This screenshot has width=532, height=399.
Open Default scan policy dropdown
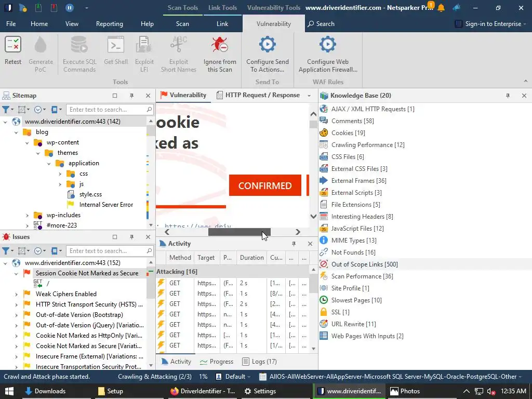point(233,377)
